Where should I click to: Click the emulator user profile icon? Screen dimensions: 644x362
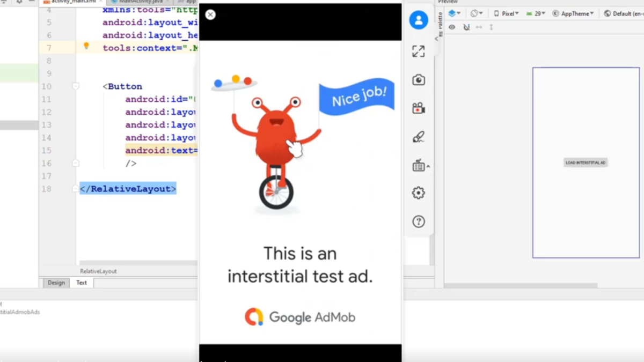[x=418, y=20]
